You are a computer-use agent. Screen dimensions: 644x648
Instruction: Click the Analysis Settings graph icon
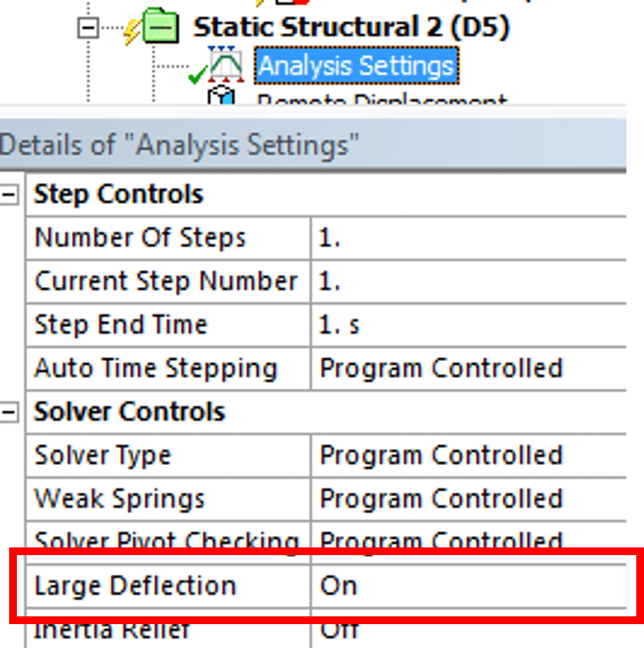point(226,65)
